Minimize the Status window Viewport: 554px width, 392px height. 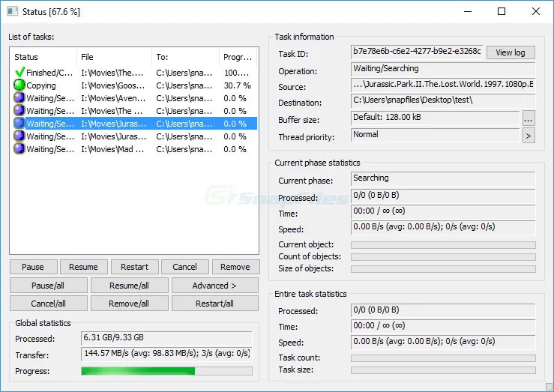pos(468,12)
